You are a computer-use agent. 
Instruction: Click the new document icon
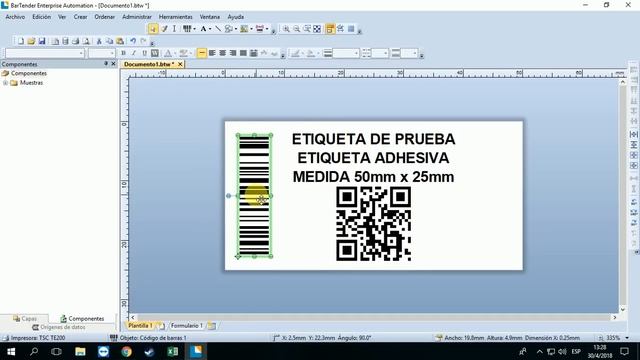pos(20,41)
